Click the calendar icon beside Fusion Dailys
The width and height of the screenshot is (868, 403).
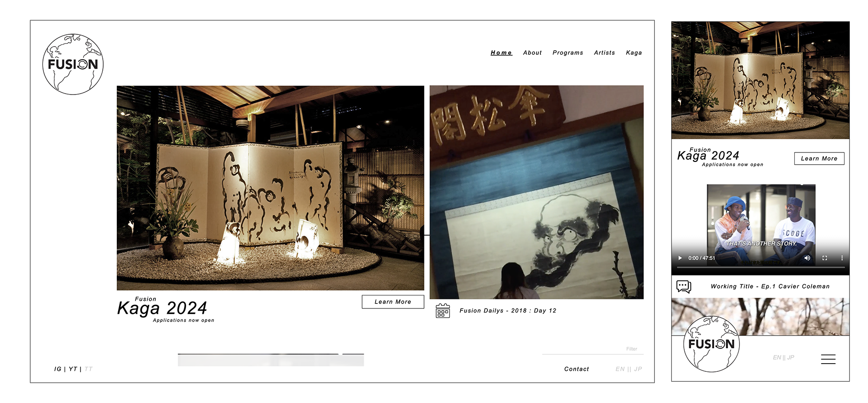[x=443, y=311]
